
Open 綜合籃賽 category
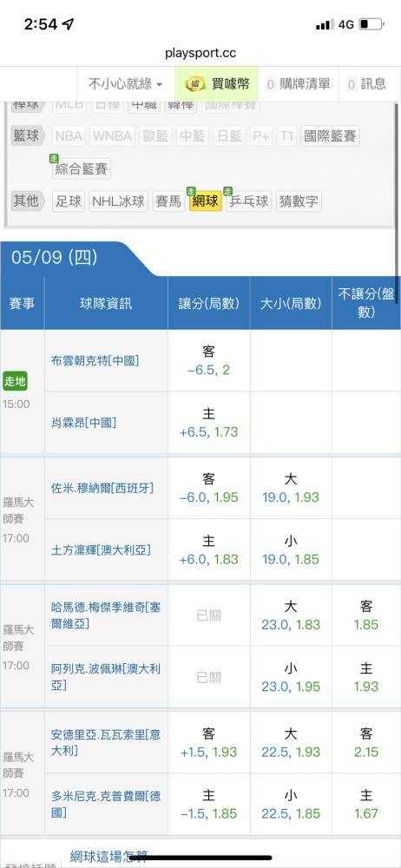point(82,168)
